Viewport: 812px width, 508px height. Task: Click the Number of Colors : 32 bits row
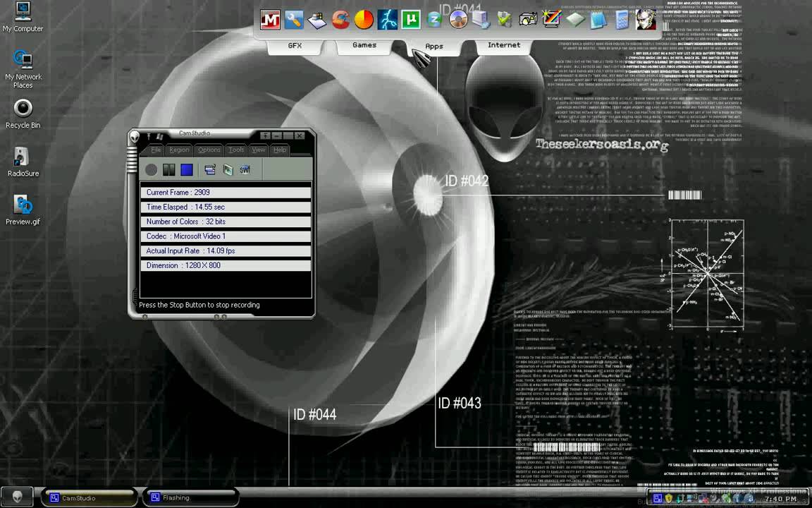tap(226, 222)
